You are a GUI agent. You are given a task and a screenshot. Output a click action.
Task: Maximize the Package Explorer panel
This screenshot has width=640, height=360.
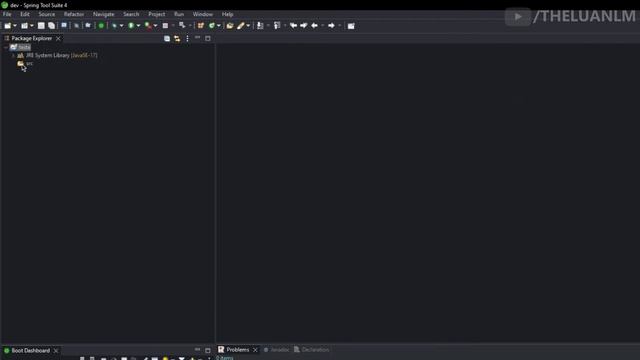click(208, 38)
